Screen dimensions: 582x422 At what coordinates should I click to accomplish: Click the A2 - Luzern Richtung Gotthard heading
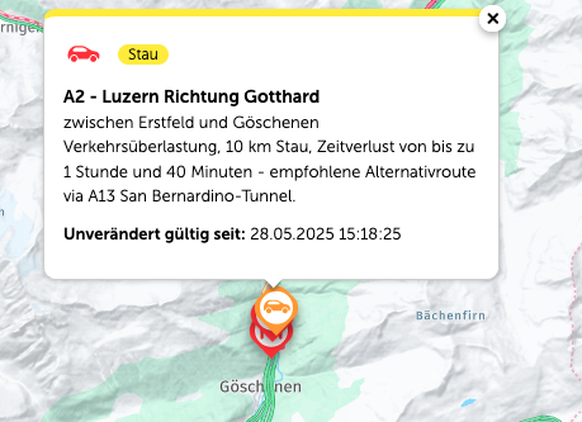[191, 96]
